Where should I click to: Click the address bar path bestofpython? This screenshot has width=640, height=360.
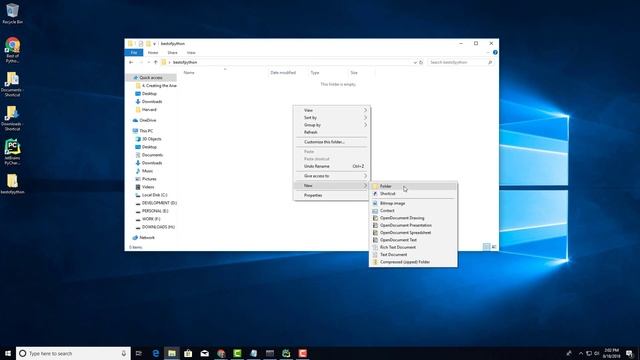(185, 62)
